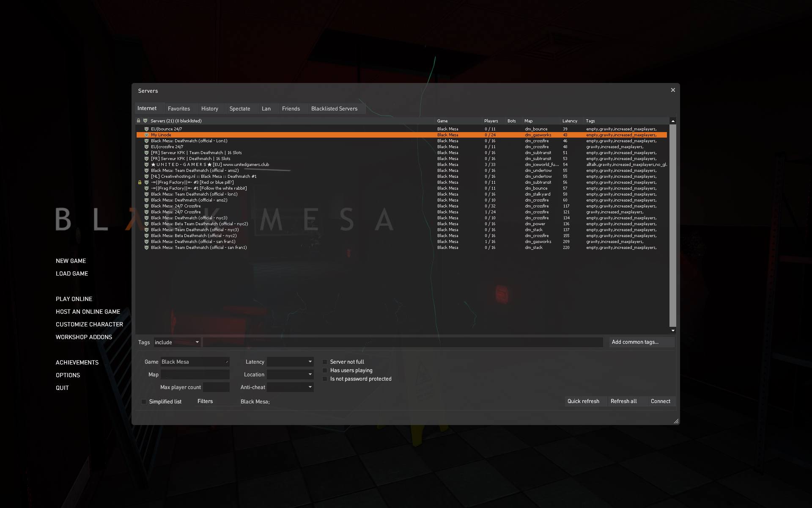Click the shield beside Black Mesa Deathmatch Lon1
Image resolution: width=812 pixels, height=508 pixels.
coord(146,141)
